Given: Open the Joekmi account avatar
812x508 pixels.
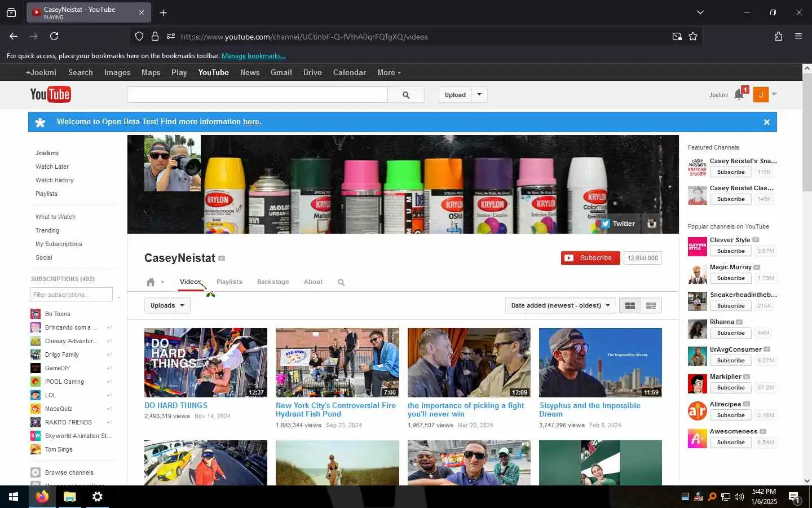Looking at the screenshot, I should pyautogui.click(x=761, y=95).
